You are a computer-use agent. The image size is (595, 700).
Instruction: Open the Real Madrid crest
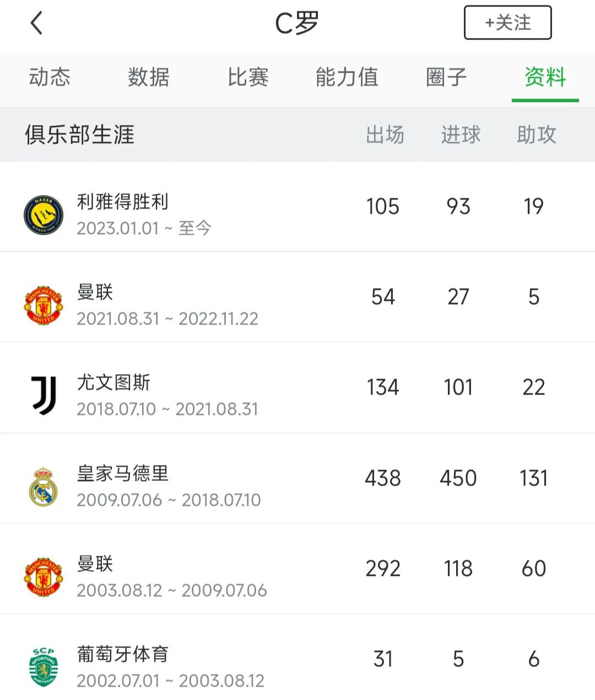tap(44, 486)
